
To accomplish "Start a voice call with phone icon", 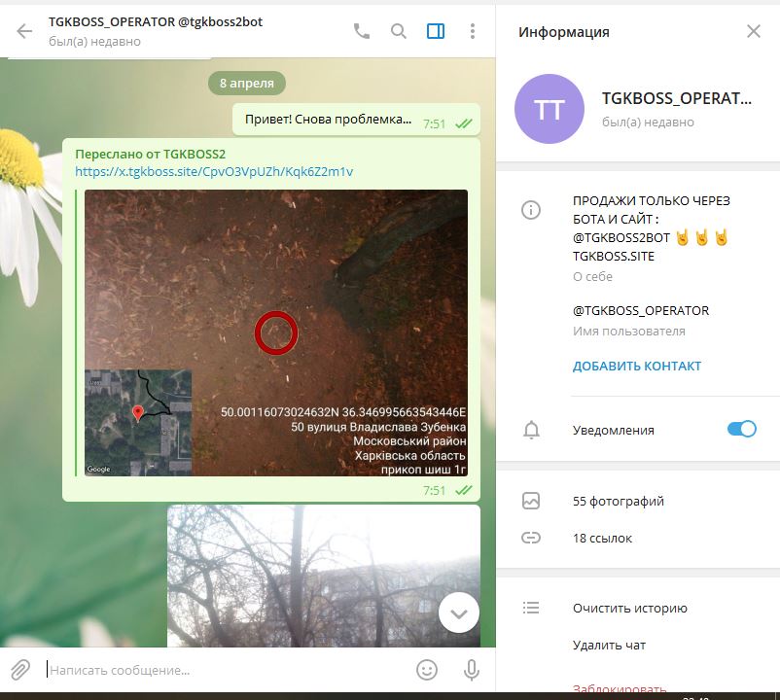I will pyautogui.click(x=362, y=31).
